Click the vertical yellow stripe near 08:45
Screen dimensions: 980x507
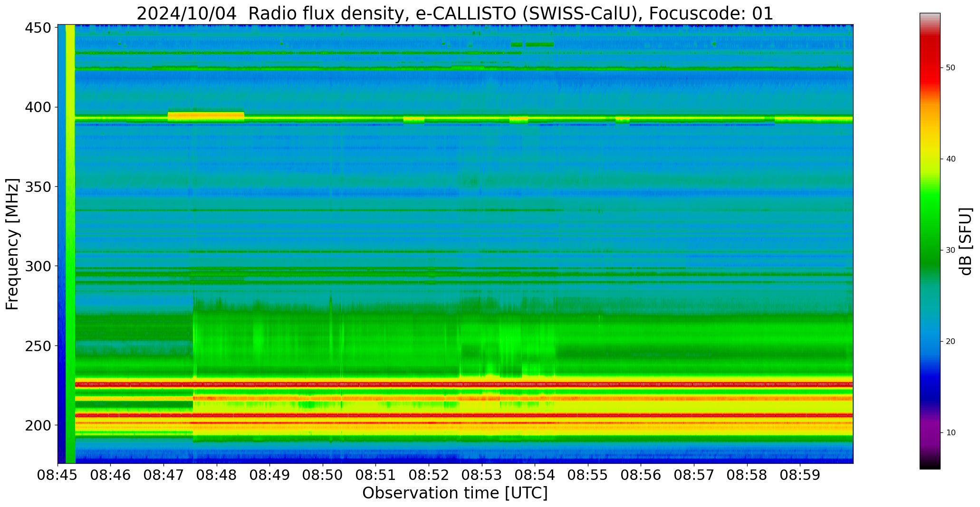coord(70,244)
